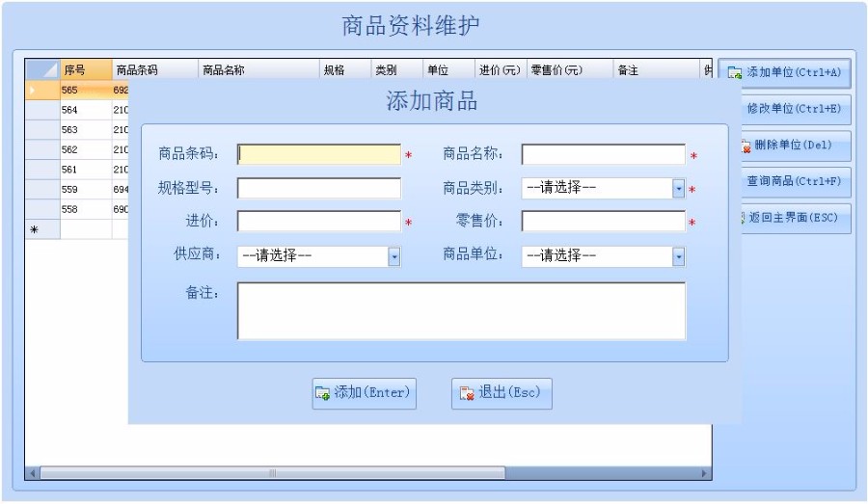
Task: Select the row with 序号 558
Action: click(x=77, y=210)
